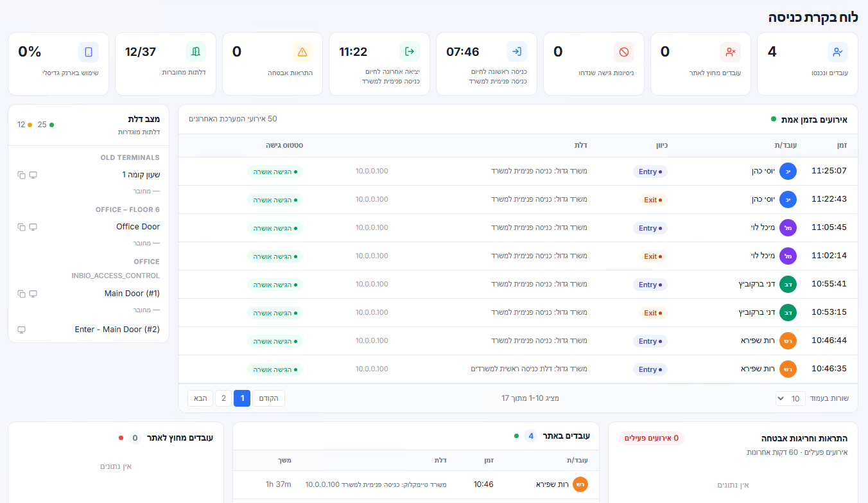Screen dimensions: 868x503
Task: Click the connected doors icon
Action: (196, 52)
